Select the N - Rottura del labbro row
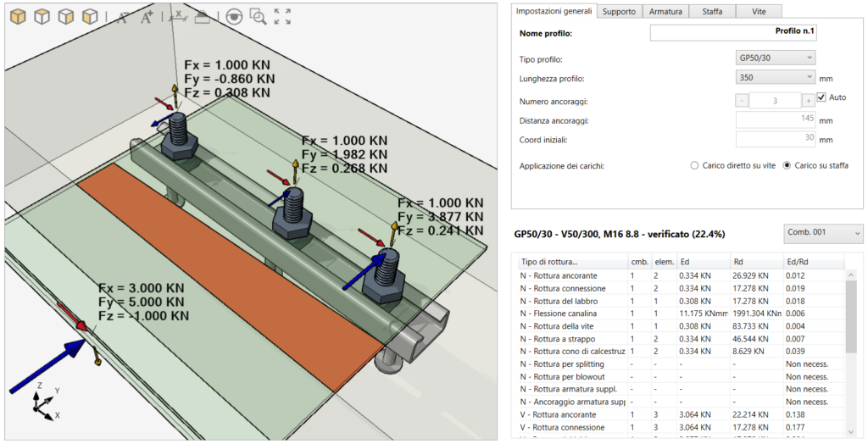The width and height of the screenshot is (868, 444). (x=681, y=301)
